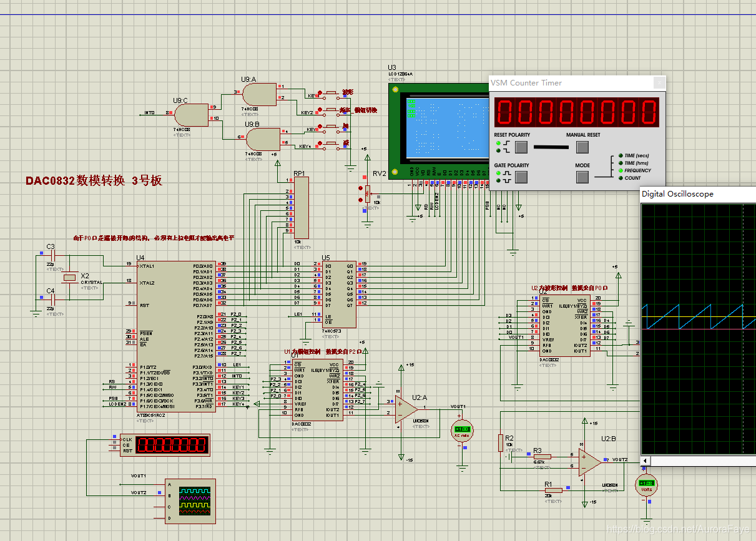Click the COUNT mode label
Viewport: 756px width, 541px height.
tap(632, 178)
